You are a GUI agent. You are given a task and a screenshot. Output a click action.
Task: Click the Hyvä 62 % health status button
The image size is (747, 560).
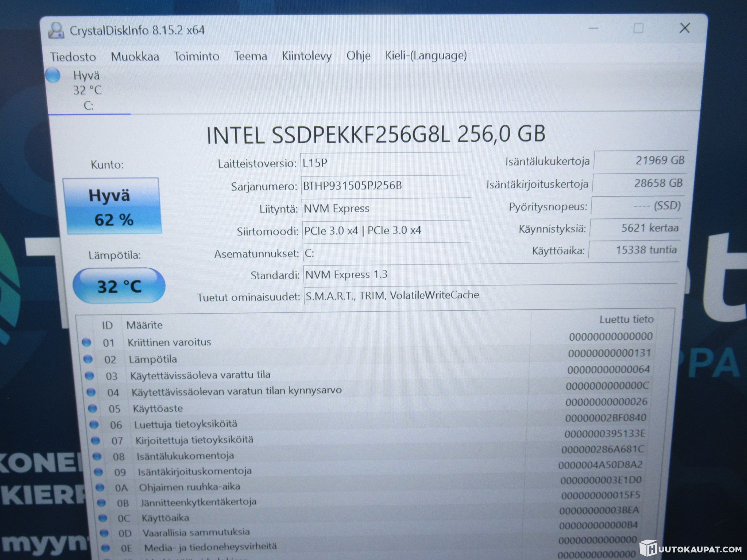tap(112, 206)
